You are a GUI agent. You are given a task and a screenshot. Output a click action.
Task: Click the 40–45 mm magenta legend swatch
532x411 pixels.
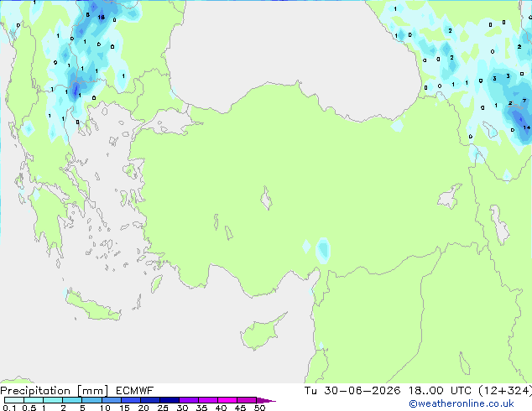click(227, 400)
